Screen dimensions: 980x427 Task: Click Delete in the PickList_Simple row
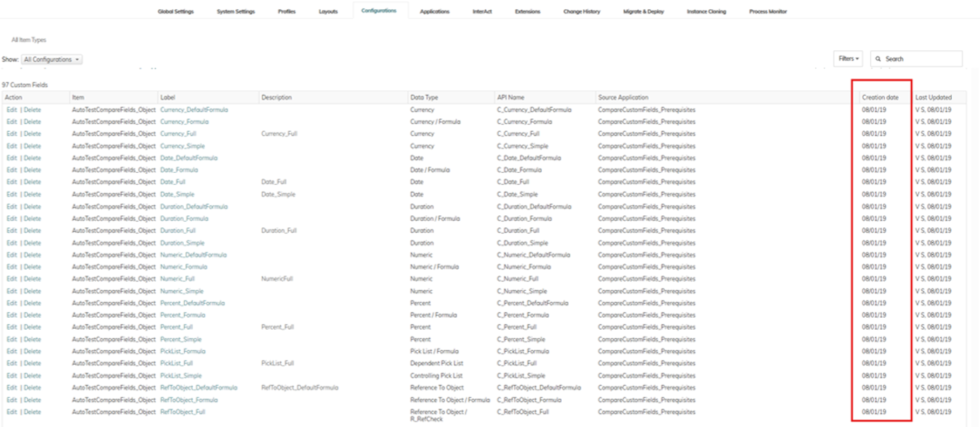coord(33,375)
